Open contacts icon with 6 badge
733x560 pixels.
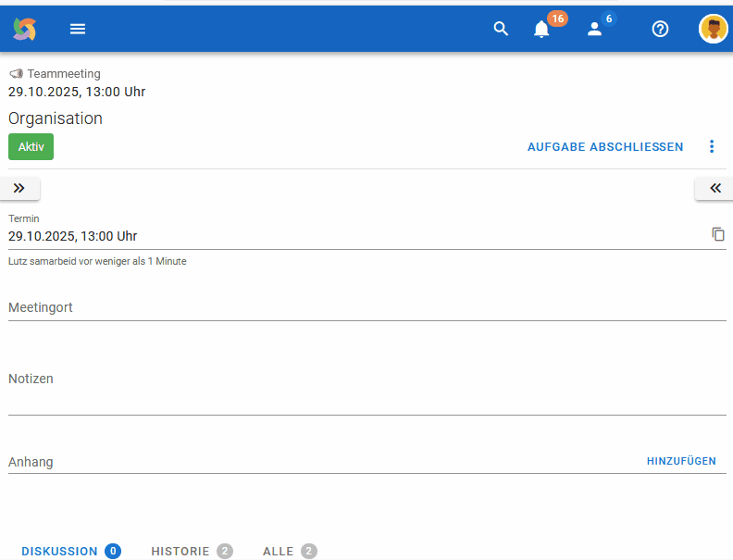[x=595, y=29]
